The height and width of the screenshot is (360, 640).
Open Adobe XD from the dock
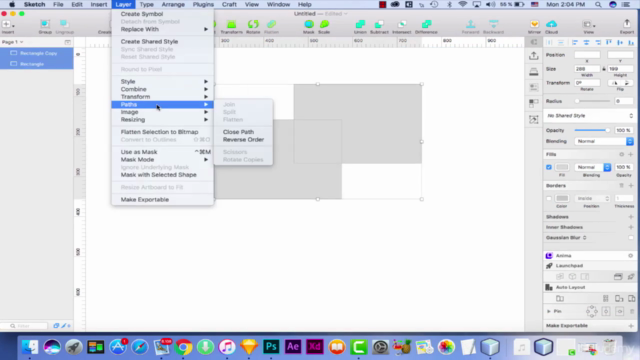pyautogui.click(x=315, y=347)
